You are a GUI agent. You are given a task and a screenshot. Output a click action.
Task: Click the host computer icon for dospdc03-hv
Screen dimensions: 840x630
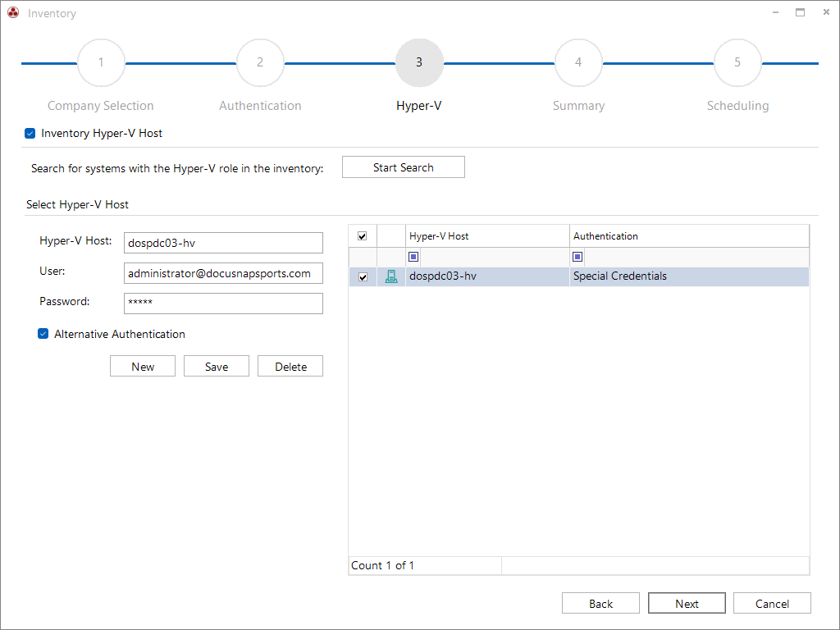pyautogui.click(x=391, y=276)
